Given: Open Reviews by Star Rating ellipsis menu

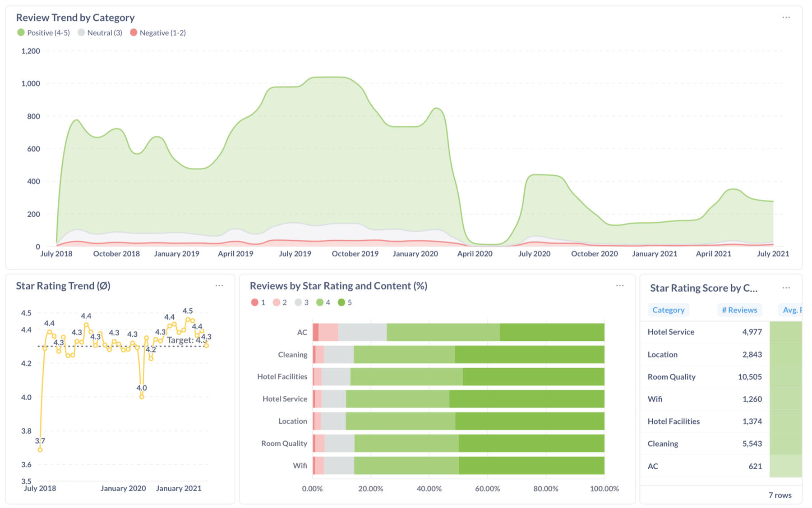Looking at the screenshot, I should tap(620, 286).
